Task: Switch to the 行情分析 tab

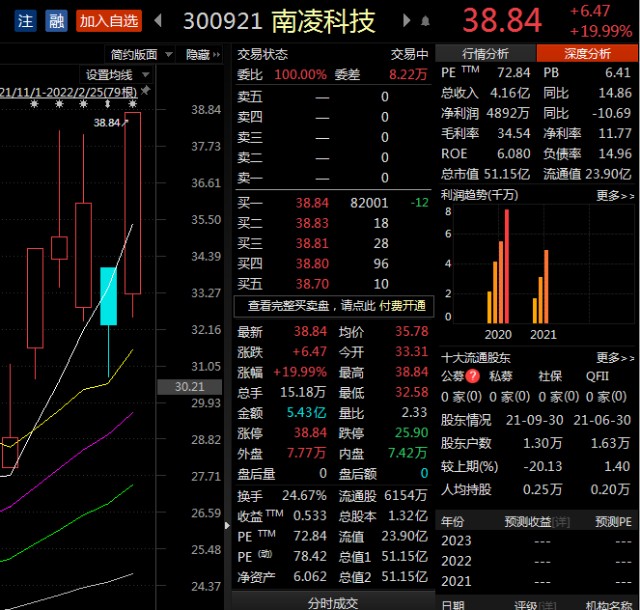Action: click(x=485, y=53)
